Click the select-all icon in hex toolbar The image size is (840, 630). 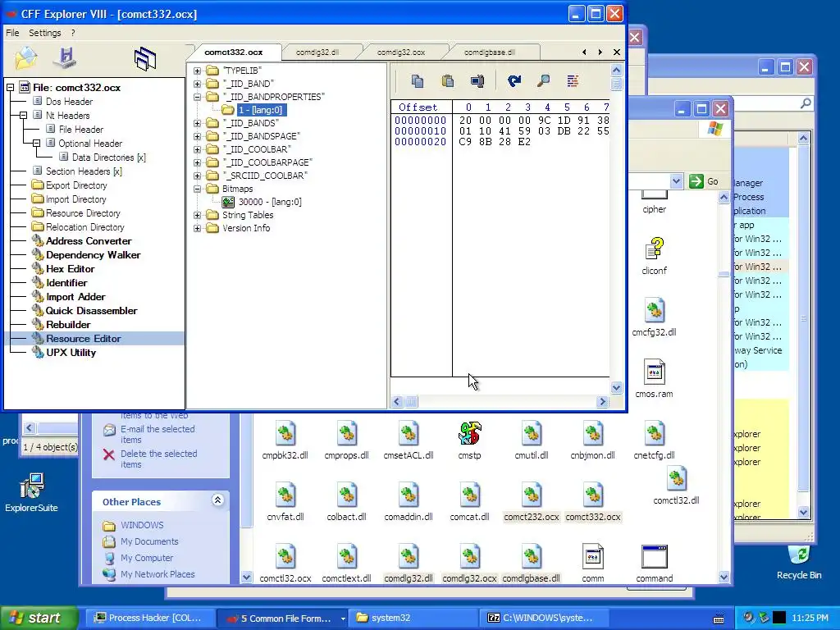[477, 81]
